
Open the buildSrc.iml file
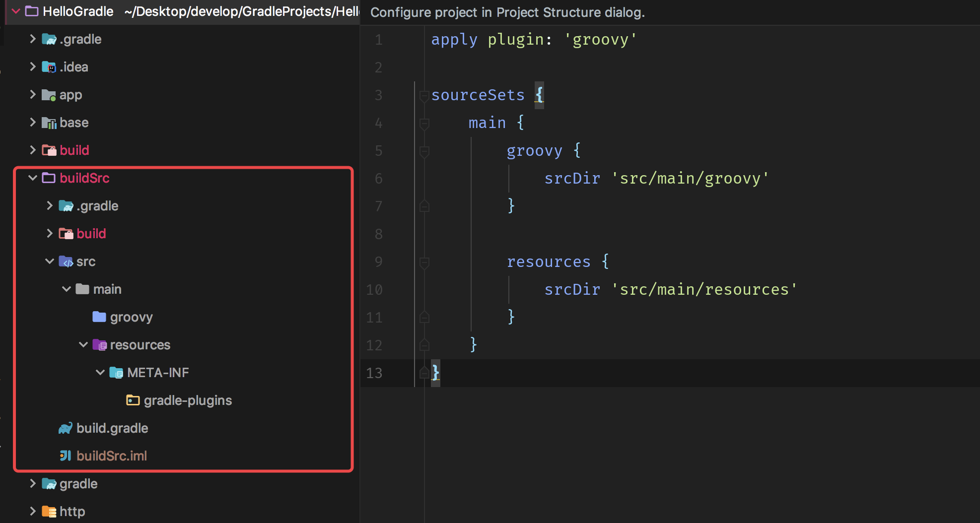(112, 456)
